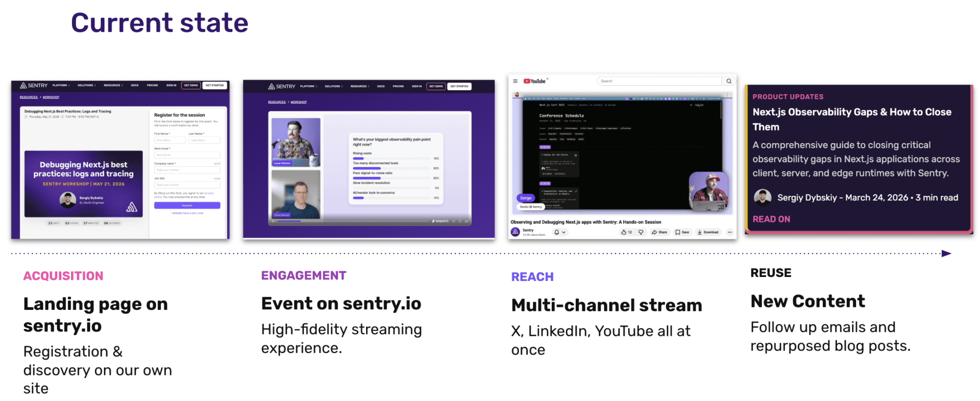This screenshot has width=980, height=401.
Task: Click the Get Started button on landing page
Action: click(x=215, y=85)
